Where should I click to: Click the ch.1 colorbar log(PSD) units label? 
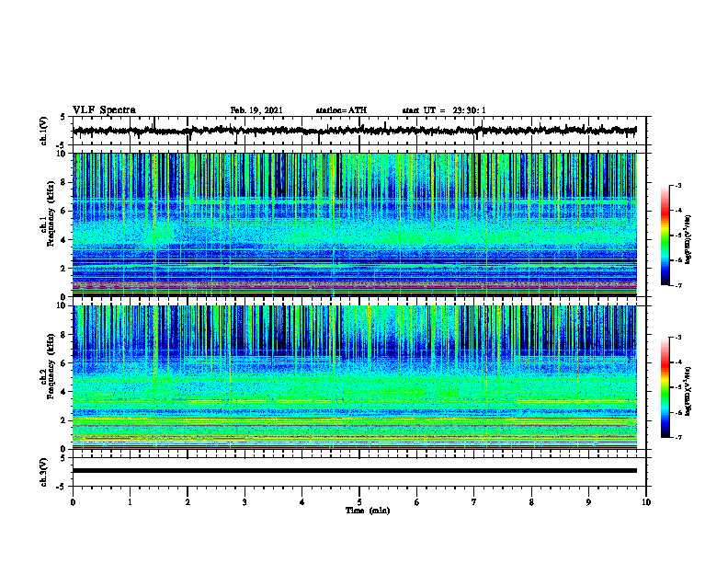coord(689,240)
